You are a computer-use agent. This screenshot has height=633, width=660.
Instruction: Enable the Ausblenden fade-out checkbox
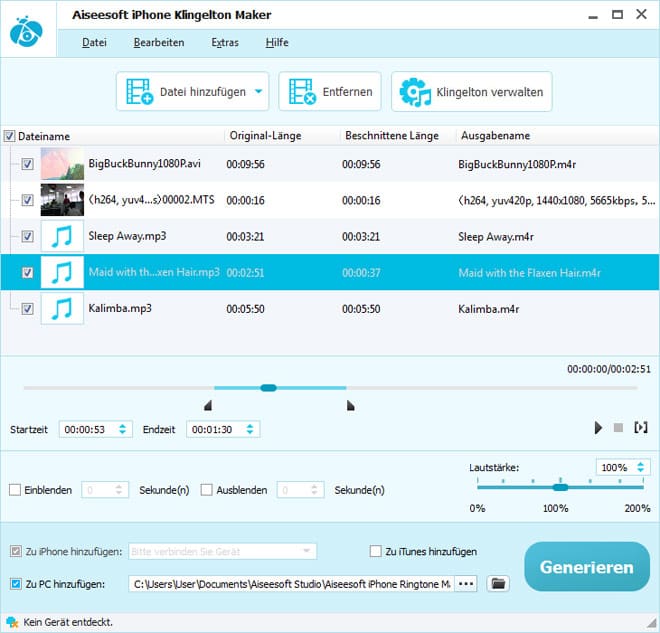click(207, 490)
